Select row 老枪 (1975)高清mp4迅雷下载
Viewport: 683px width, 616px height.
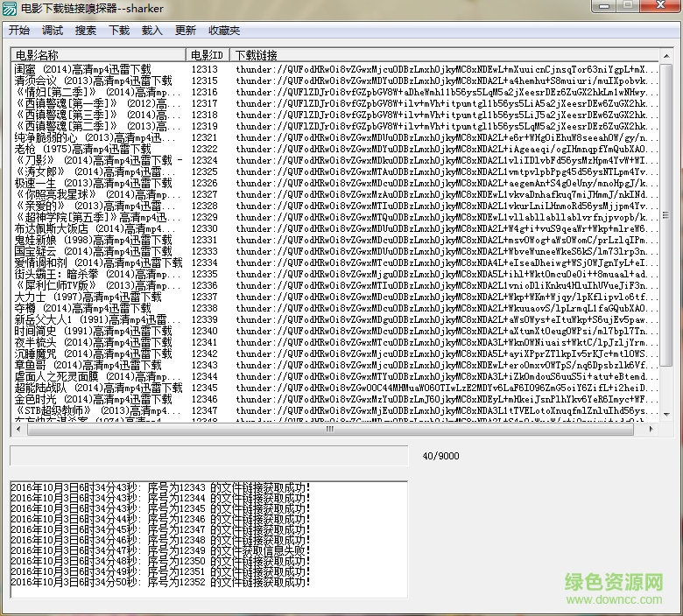pos(335,149)
